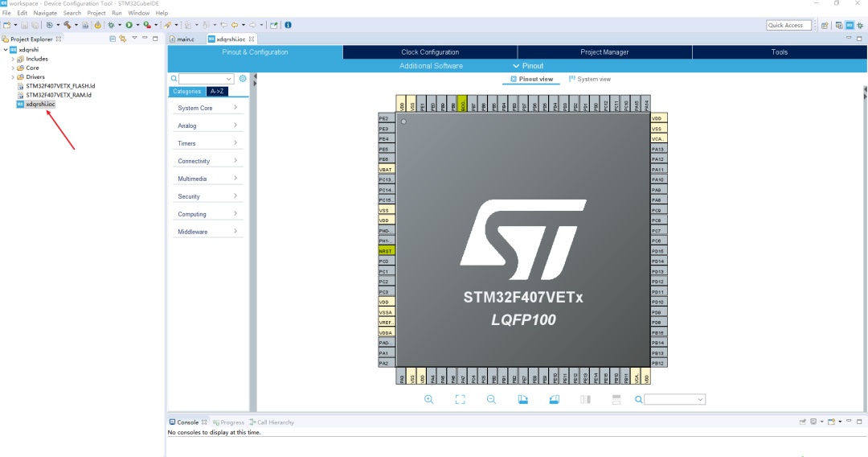Click the Back navigation arrow icon
The width and height of the screenshot is (868, 457).
point(235,25)
